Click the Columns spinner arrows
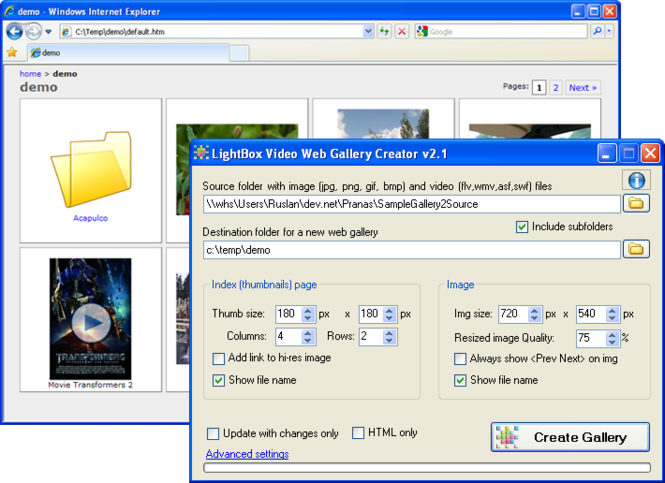This screenshot has height=483, width=665. [308, 337]
